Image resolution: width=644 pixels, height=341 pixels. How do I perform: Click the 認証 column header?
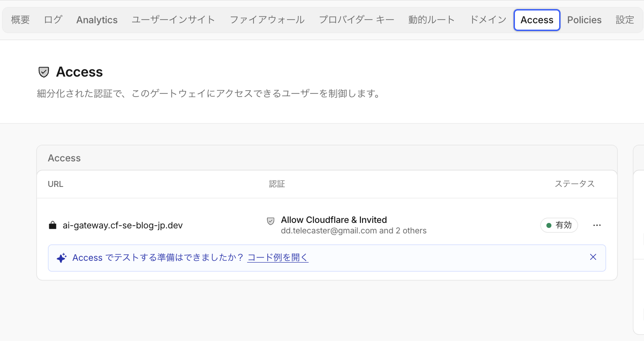[277, 184]
